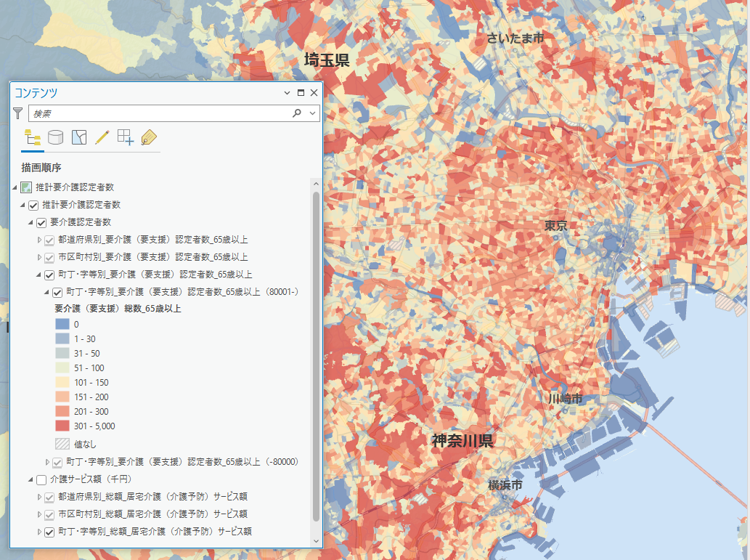Open the search options dropdown arrow

[312, 113]
